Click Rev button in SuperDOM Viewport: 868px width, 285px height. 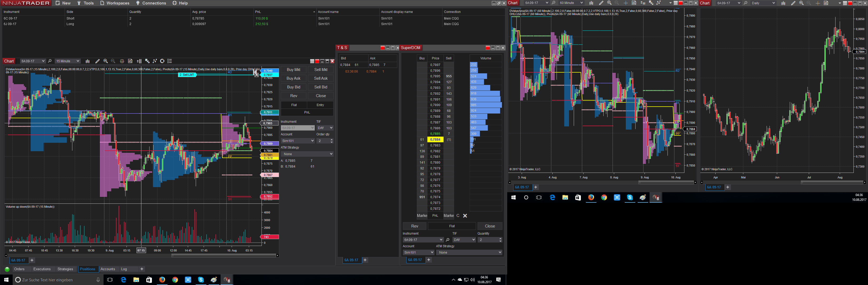point(415,226)
